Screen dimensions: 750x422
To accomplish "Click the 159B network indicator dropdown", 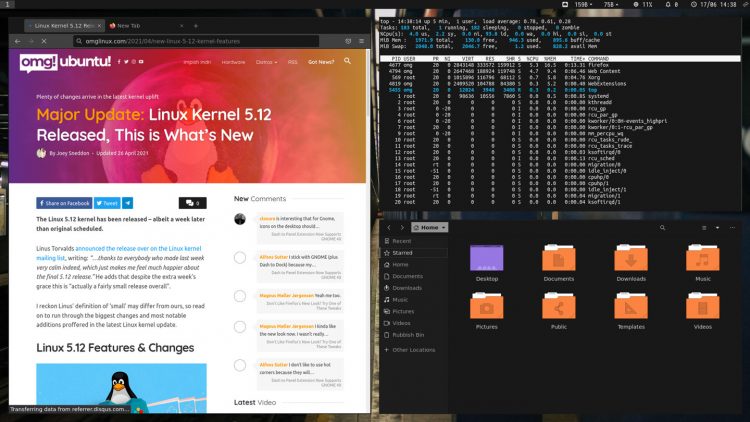I will (583, 4).
